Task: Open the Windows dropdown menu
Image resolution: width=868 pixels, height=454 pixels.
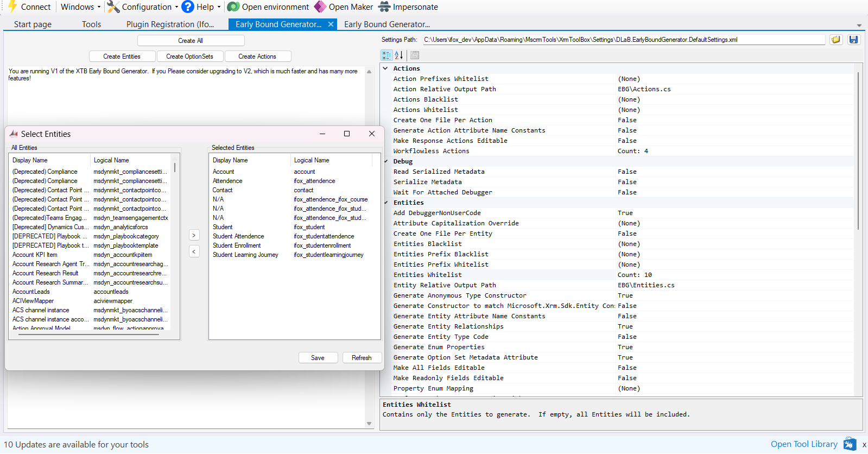Action: pyautogui.click(x=80, y=7)
